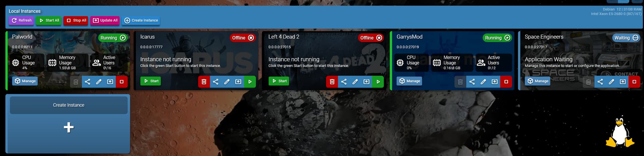The height and width of the screenshot is (156, 644).
Task: Edit Icarus instance with pencil icon
Action: pos(227,82)
